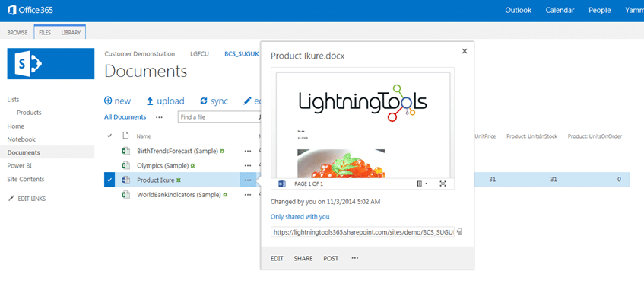Open Outlook from the top bar

pyautogui.click(x=519, y=11)
